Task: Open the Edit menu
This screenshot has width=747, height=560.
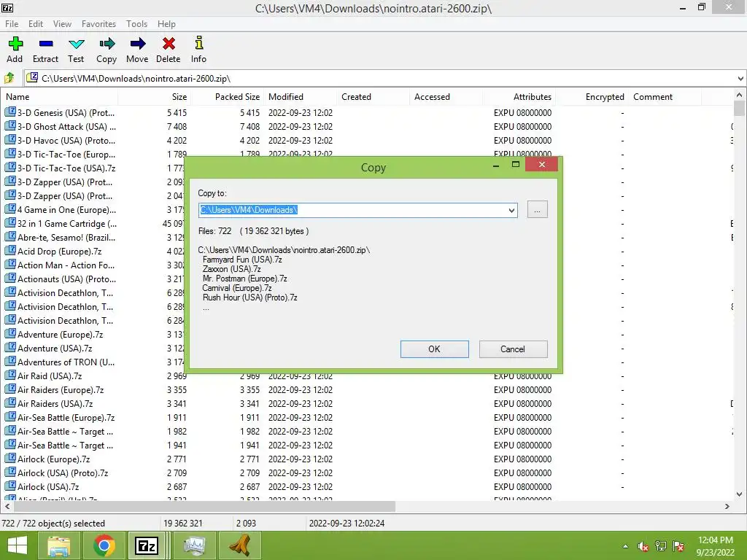Action: [x=35, y=24]
